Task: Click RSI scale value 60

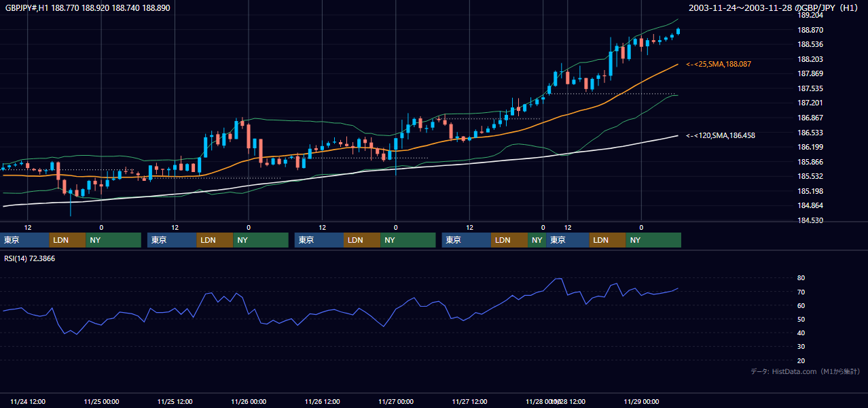Action: point(801,305)
